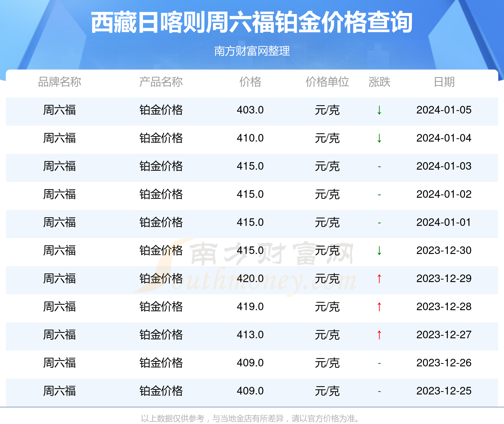Click the date 2023-12-30
The height and width of the screenshot is (424, 504).
[x=444, y=250]
